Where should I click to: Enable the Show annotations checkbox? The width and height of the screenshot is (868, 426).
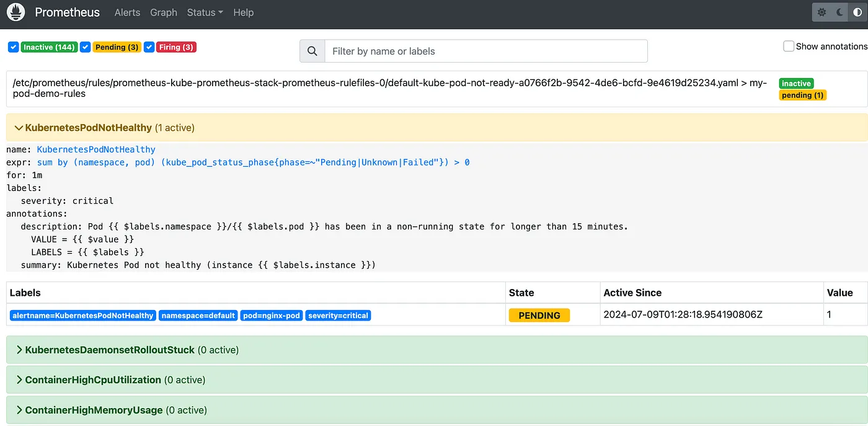click(x=789, y=46)
